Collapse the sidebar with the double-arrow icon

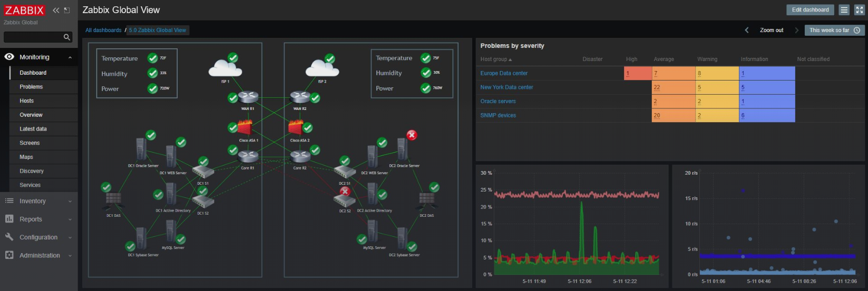tap(56, 11)
